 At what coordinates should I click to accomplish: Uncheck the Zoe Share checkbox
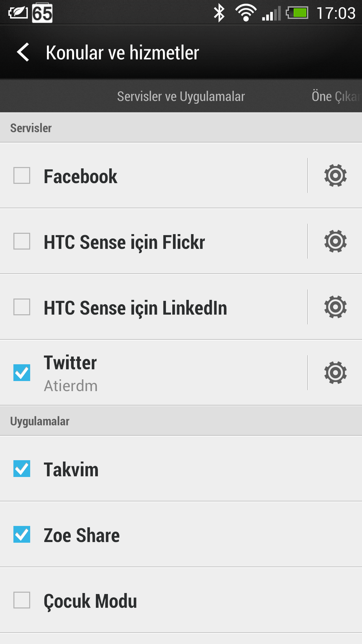click(x=22, y=534)
